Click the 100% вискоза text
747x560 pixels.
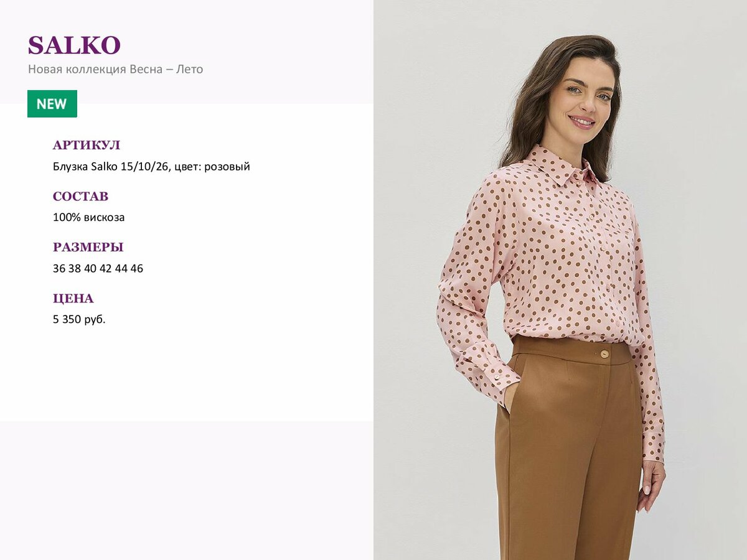click(x=89, y=218)
